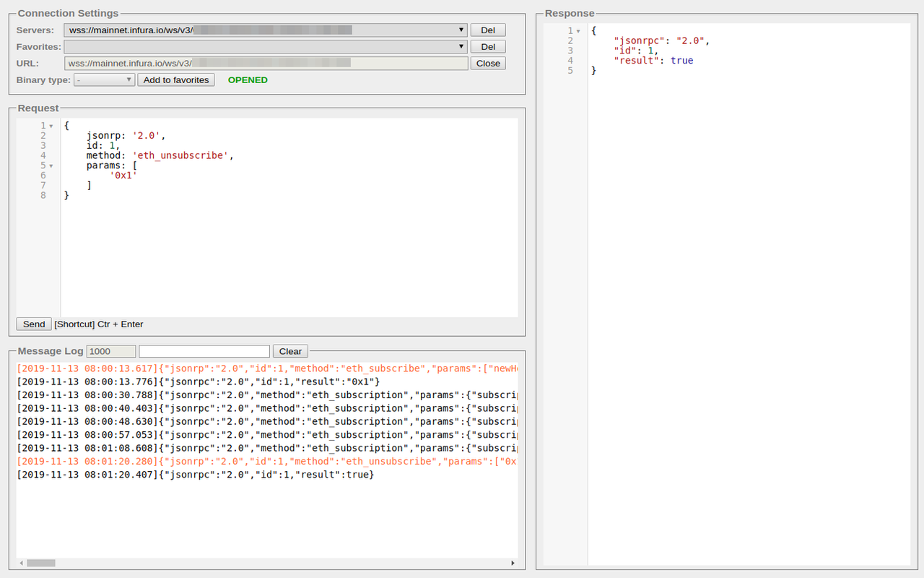Click the URL input field
The image size is (924, 578).
(x=266, y=63)
